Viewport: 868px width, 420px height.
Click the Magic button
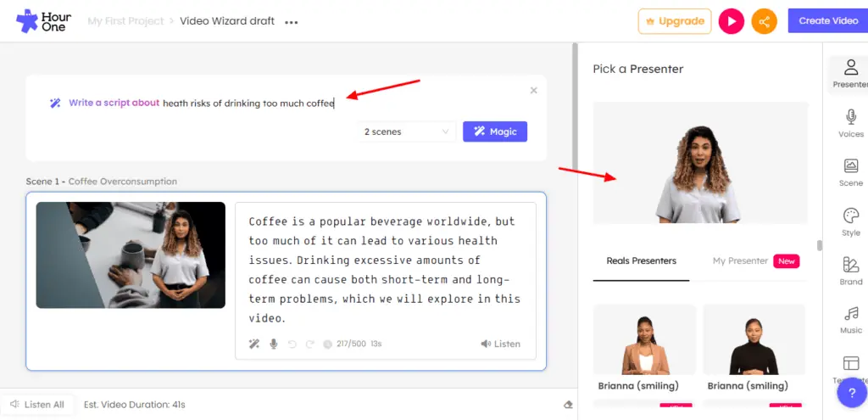[495, 132]
